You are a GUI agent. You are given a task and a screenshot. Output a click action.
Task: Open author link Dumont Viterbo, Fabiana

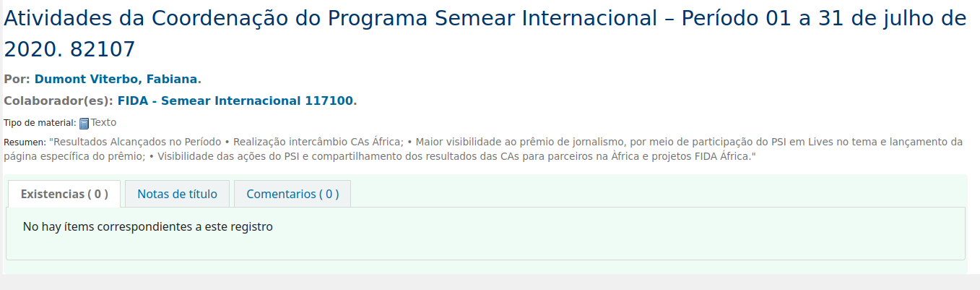tap(116, 79)
